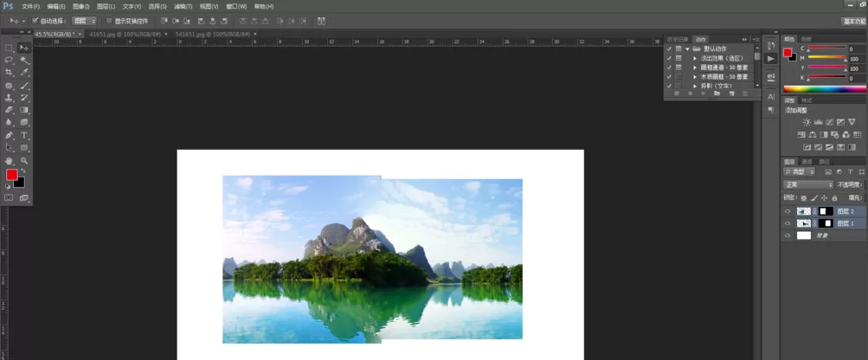Enable 显示变换控件 checkbox
Viewport: 868px width, 360px height.
point(109,21)
